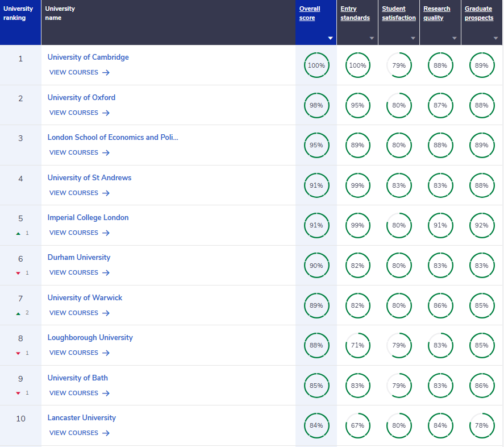The image size is (504, 447).
Task: Click St Andrews' 99% entry standards circle
Action: click(x=358, y=185)
